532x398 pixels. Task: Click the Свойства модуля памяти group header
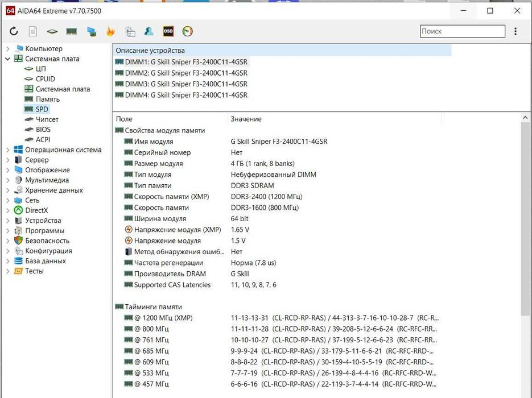pyautogui.click(x=160, y=131)
